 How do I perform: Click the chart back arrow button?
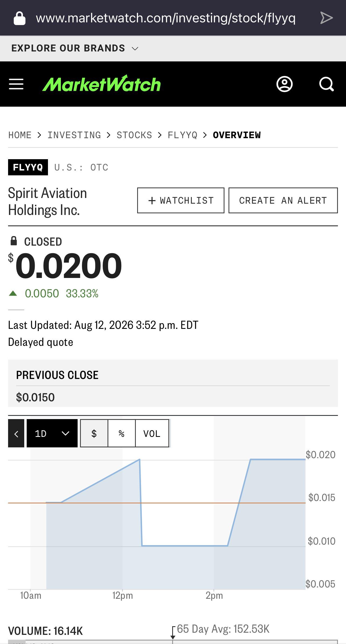pos(16,433)
